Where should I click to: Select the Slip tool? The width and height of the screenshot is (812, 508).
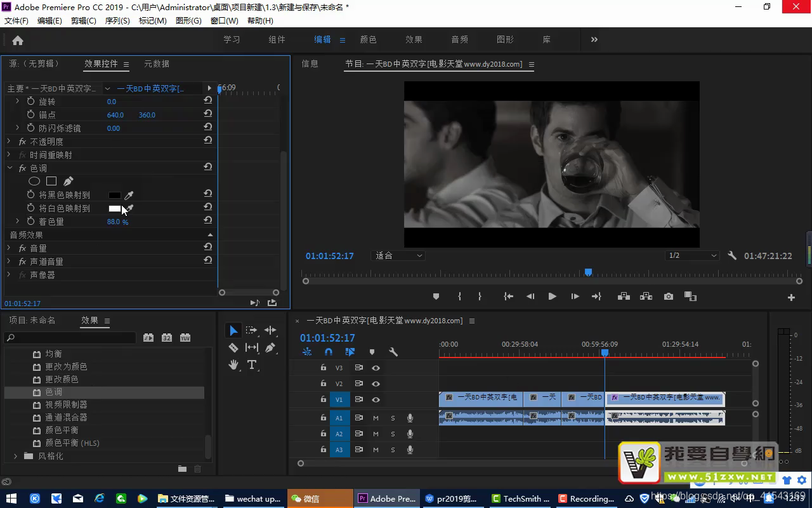click(x=252, y=347)
